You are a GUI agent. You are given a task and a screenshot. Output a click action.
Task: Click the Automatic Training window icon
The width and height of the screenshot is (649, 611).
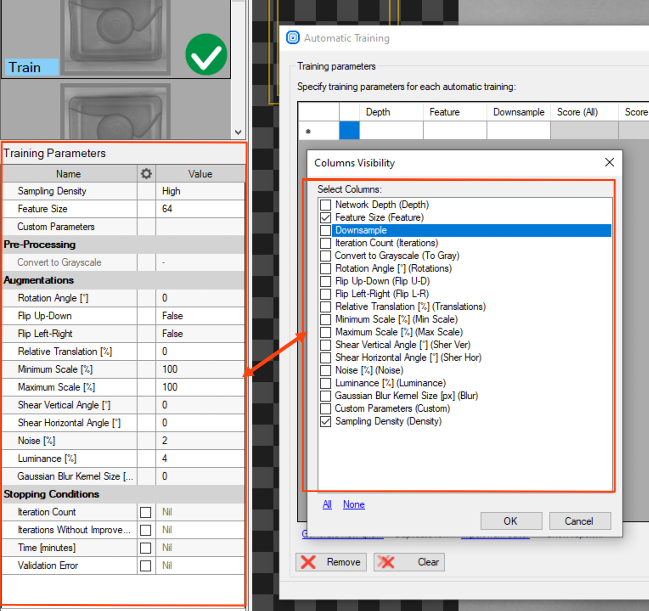(292, 38)
